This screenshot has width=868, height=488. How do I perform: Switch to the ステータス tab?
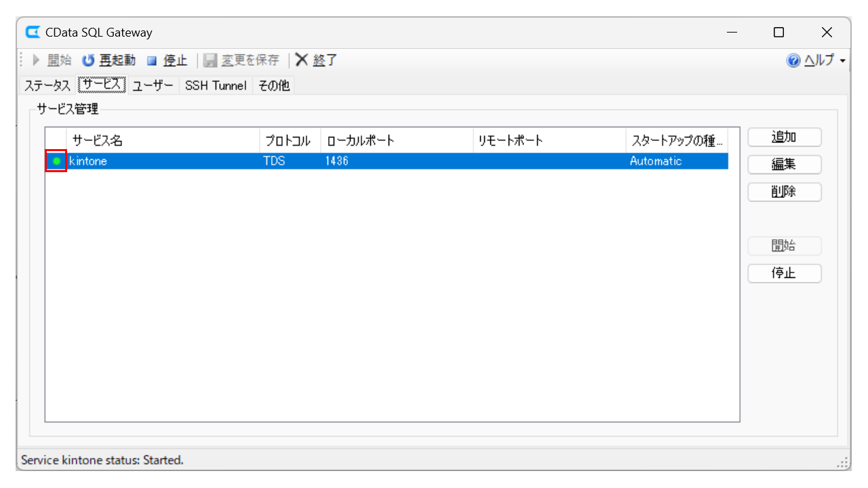pyautogui.click(x=47, y=85)
